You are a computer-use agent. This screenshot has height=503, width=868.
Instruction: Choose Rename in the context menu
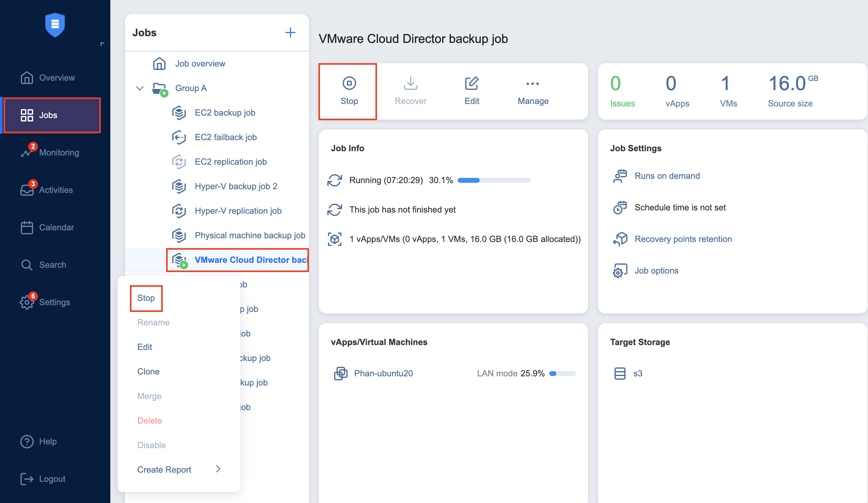pyautogui.click(x=153, y=322)
